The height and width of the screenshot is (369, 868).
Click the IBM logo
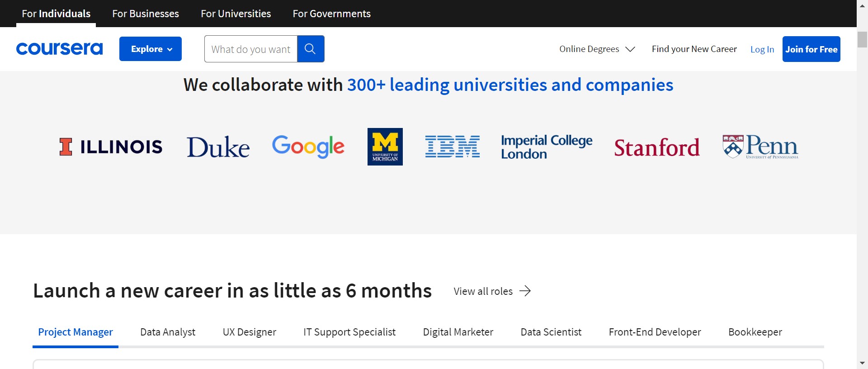452,147
